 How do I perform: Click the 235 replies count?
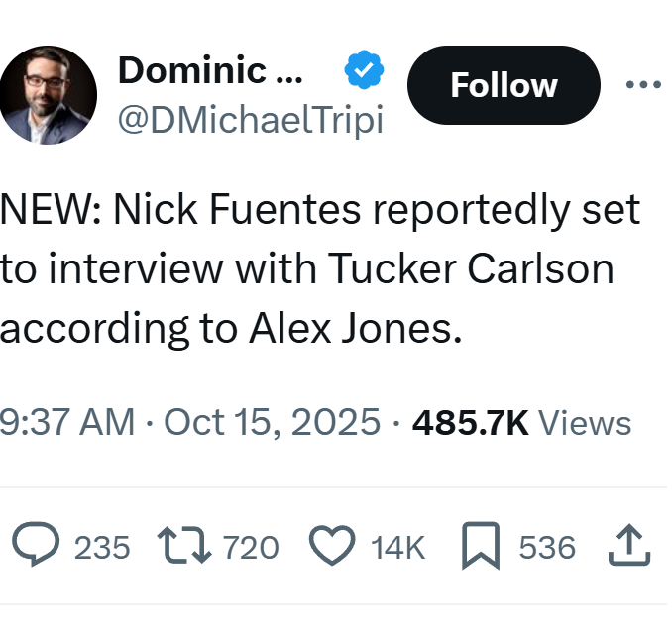[x=102, y=547]
